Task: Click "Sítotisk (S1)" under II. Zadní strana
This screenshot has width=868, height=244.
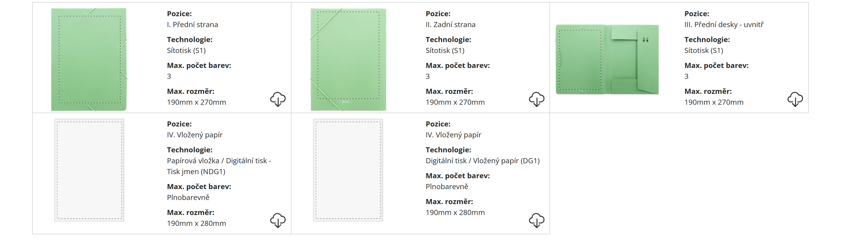Action: coord(445,51)
